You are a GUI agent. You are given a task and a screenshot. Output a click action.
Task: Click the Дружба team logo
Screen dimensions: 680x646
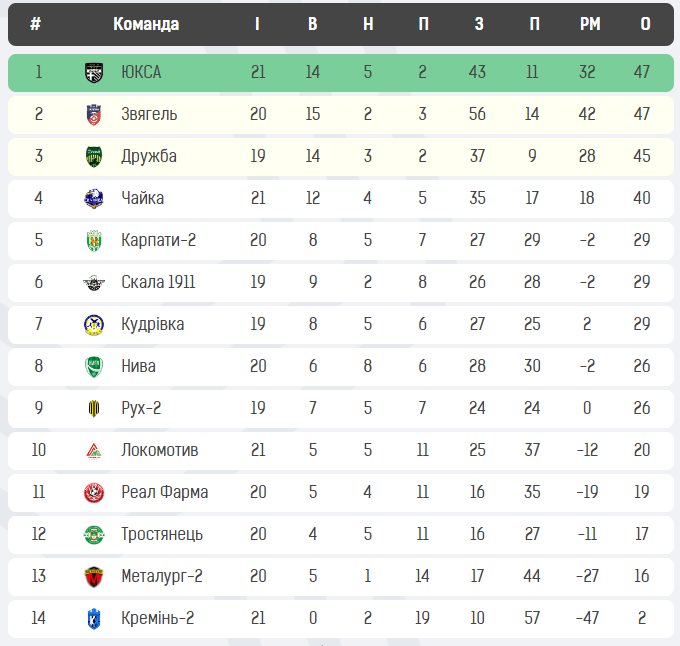pyautogui.click(x=93, y=156)
